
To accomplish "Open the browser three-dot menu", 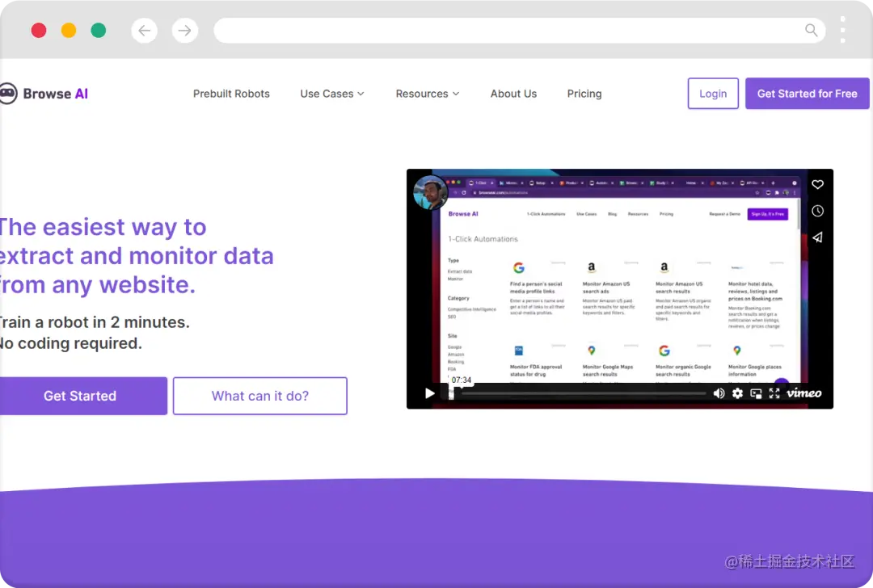I will [x=842, y=30].
